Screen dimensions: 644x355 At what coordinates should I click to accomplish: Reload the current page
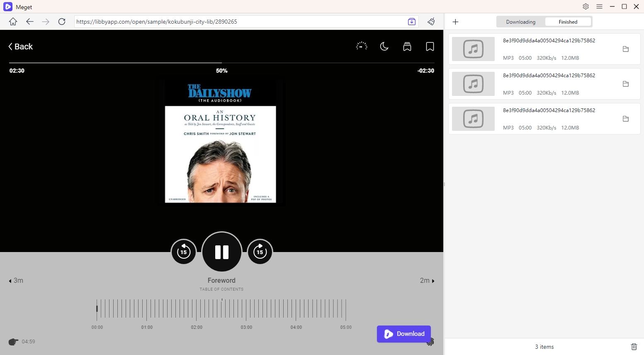(62, 22)
